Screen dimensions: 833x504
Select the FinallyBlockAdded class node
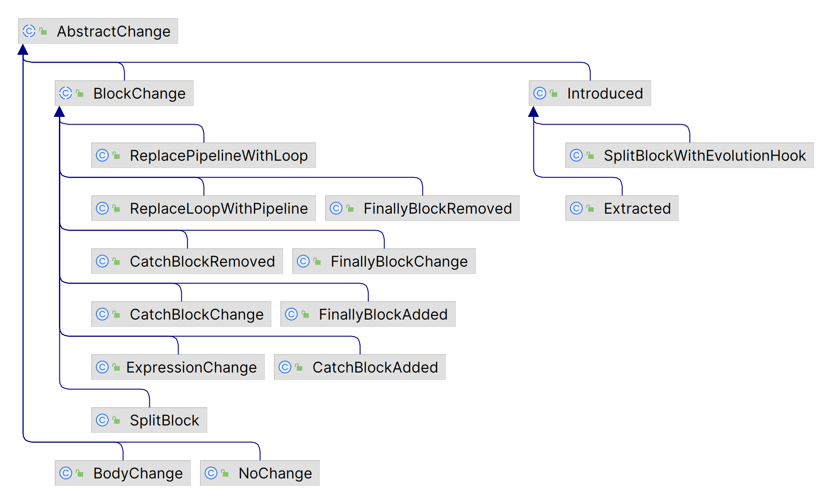(383, 315)
